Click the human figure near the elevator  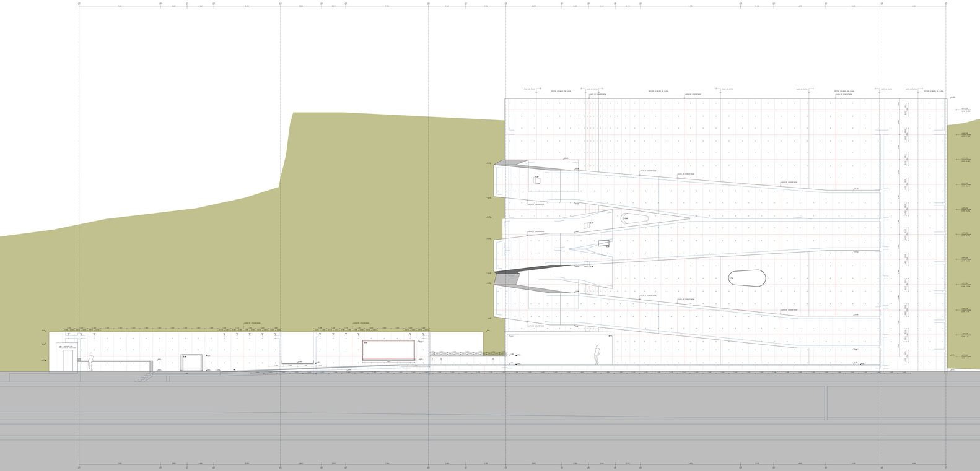coord(90,361)
